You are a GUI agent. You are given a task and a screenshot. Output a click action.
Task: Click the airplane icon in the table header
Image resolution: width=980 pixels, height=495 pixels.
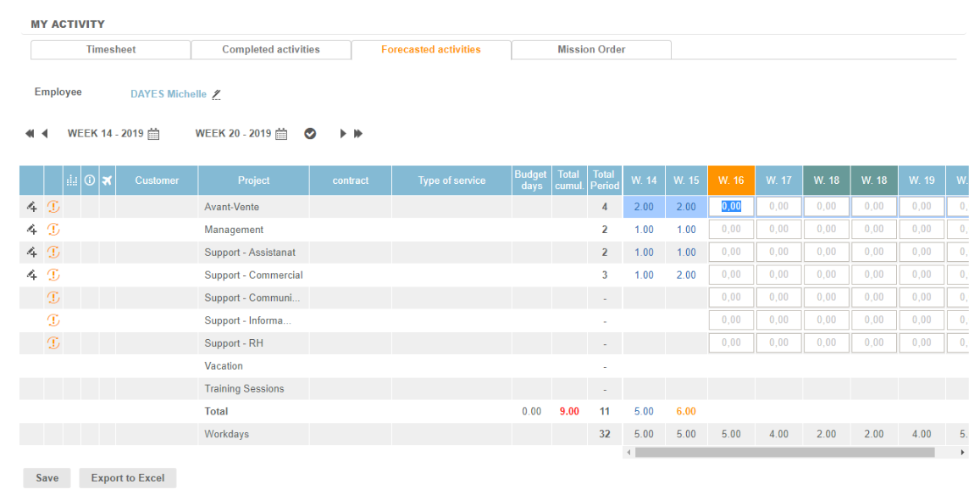107,181
